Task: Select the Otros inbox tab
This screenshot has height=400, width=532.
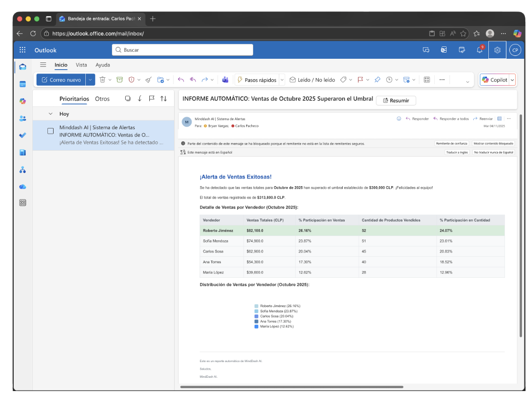Action: (x=102, y=99)
